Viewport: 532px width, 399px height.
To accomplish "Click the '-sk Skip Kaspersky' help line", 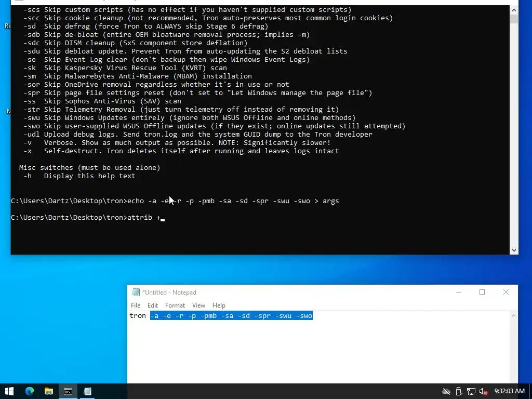I will pyautogui.click(x=125, y=68).
